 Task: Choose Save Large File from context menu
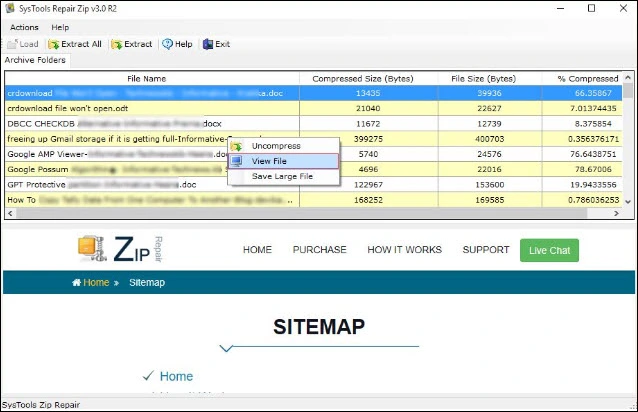tap(284, 176)
